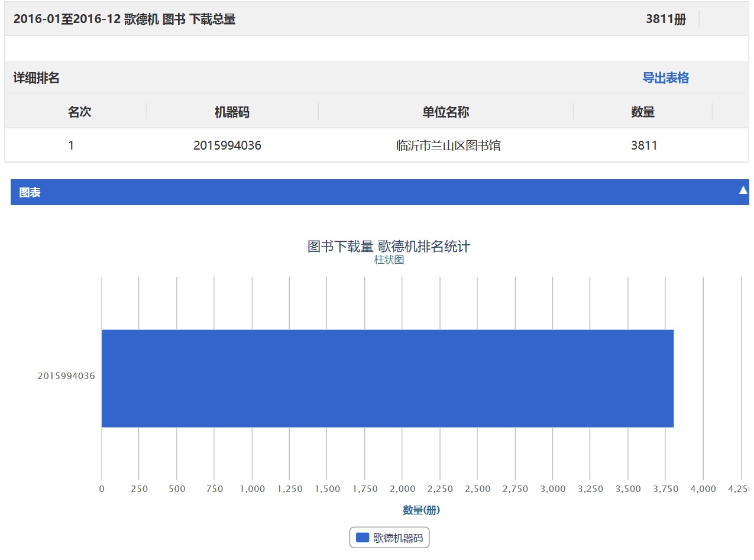
Task: Select the 名次 column header
Action: point(79,112)
